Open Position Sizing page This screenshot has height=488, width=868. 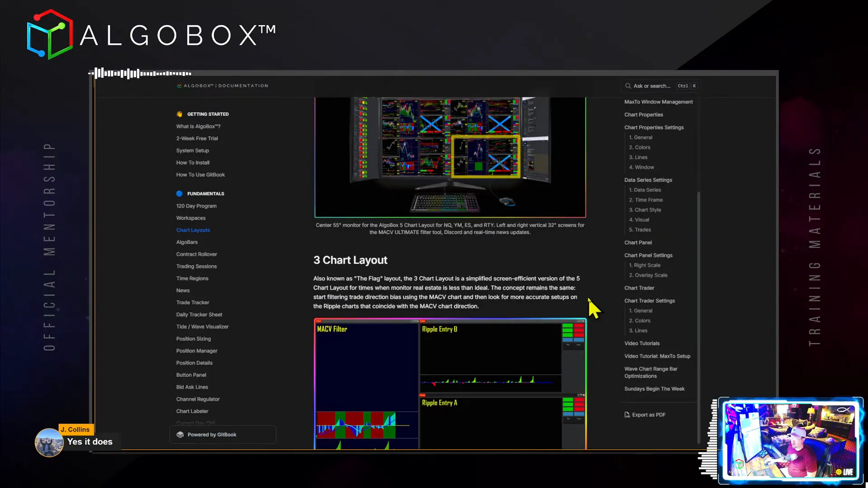click(193, 339)
